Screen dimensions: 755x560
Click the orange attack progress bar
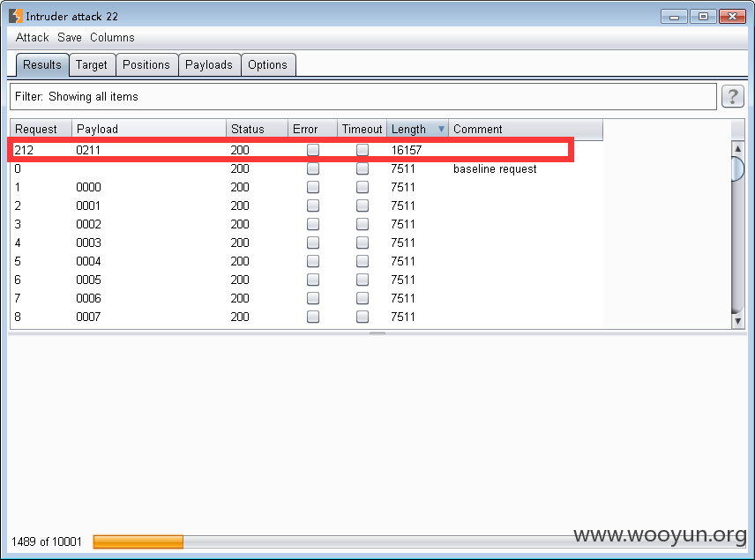(x=138, y=541)
